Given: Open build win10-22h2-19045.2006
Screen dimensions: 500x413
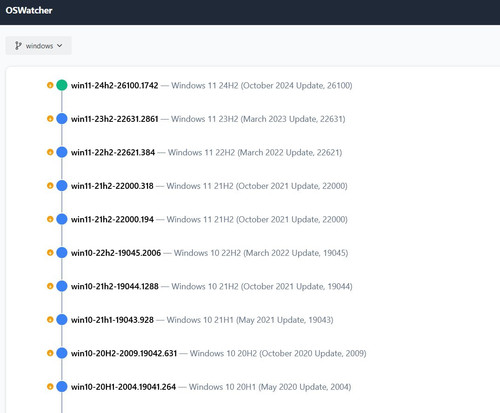Looking at the screenshot, I should [x=116, y=253].
